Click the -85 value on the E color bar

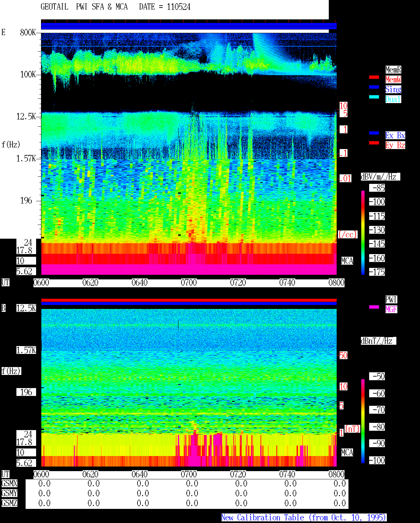click(377, 188)
